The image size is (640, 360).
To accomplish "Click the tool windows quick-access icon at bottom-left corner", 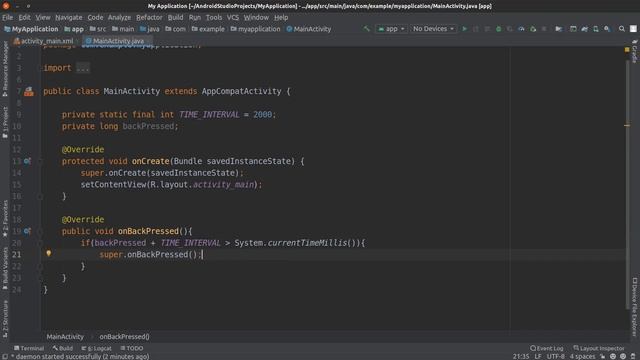I will [x=5, y=356].
